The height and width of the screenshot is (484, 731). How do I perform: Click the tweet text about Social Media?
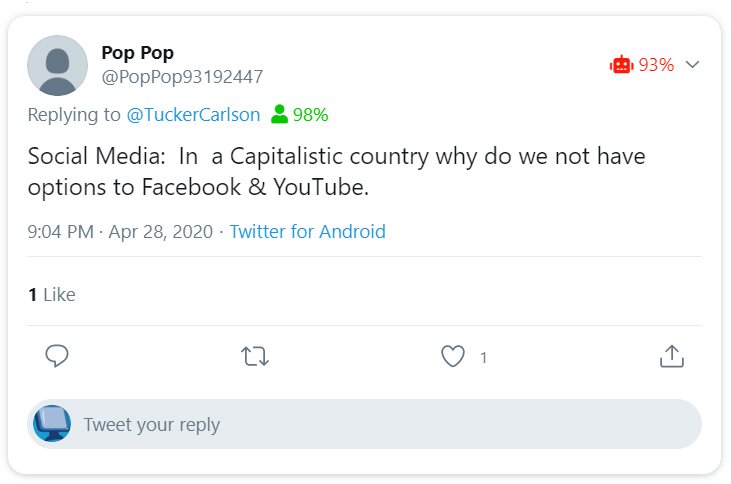(x=336, y=172)
